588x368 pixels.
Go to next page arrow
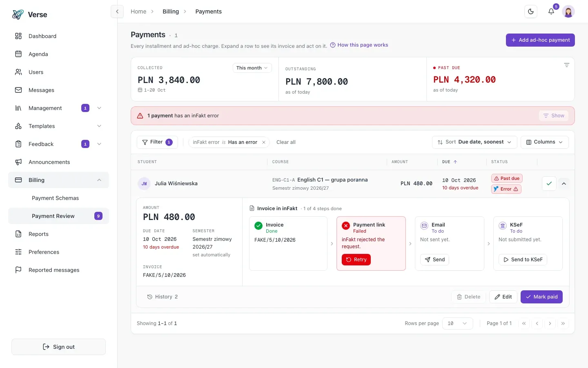pyautogui.click(x=550, y=323)
